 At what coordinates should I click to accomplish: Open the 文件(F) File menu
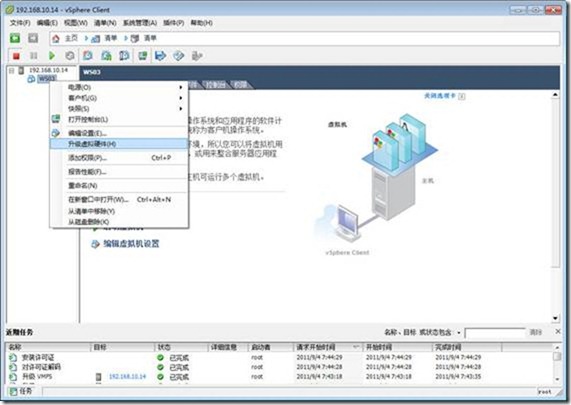point(20,23)
